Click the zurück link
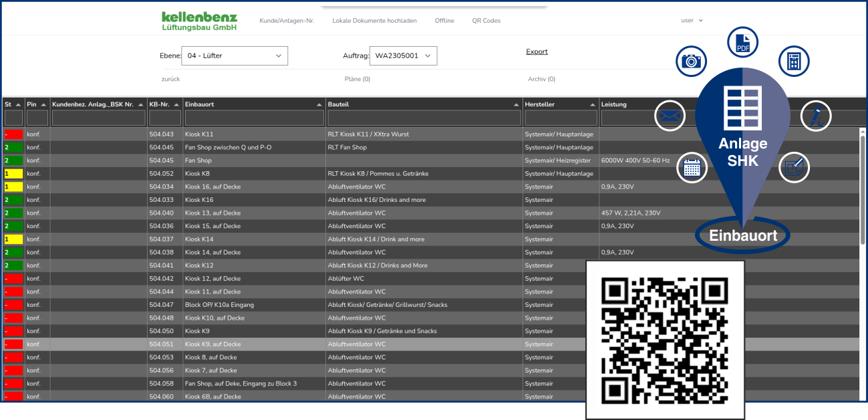The height and width of the screenshot is (420, 868). (x=170, y=79)
